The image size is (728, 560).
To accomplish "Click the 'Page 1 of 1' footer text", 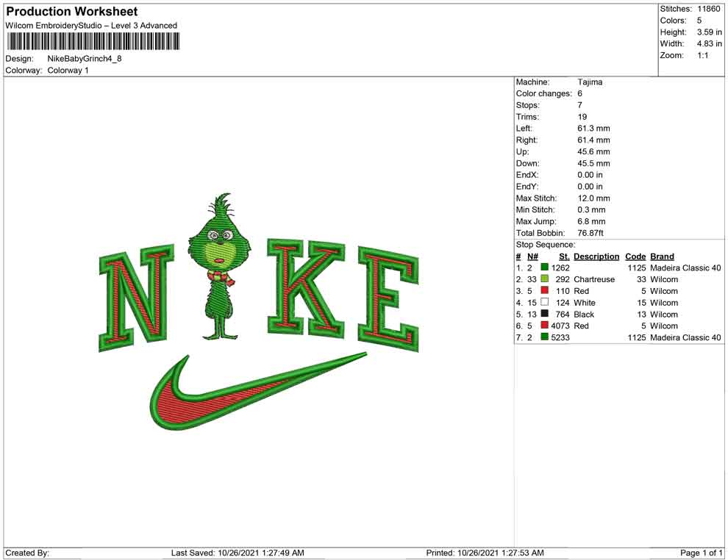I will pos(701,553).
